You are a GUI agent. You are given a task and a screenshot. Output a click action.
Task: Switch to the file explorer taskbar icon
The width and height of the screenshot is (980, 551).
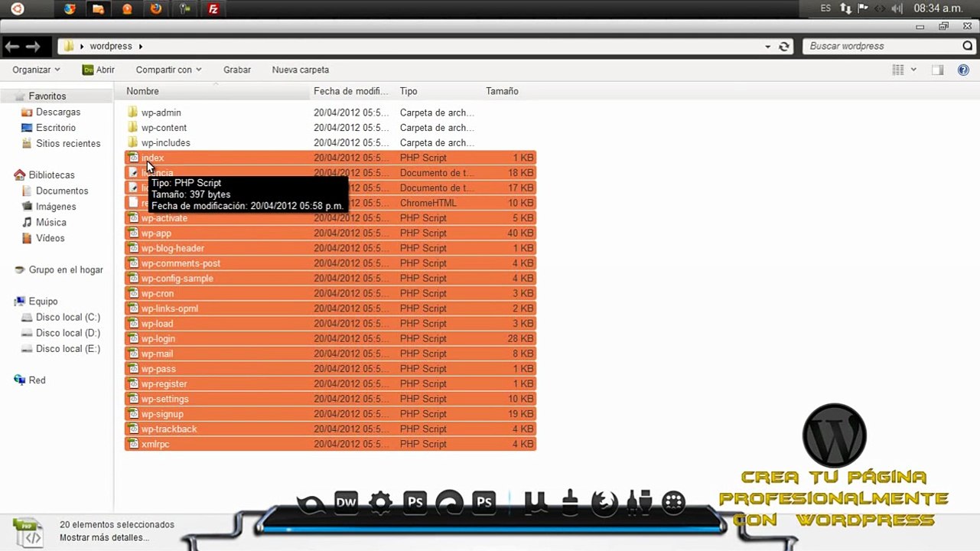coord(97,9)
